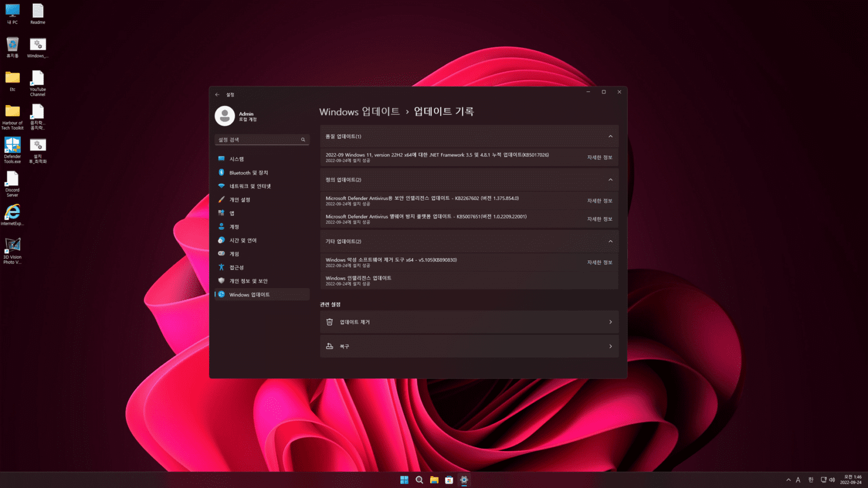Open Microsoft Store from the taskbar
The height and width of the screenshot is (488, 868).
pos(449,480)
